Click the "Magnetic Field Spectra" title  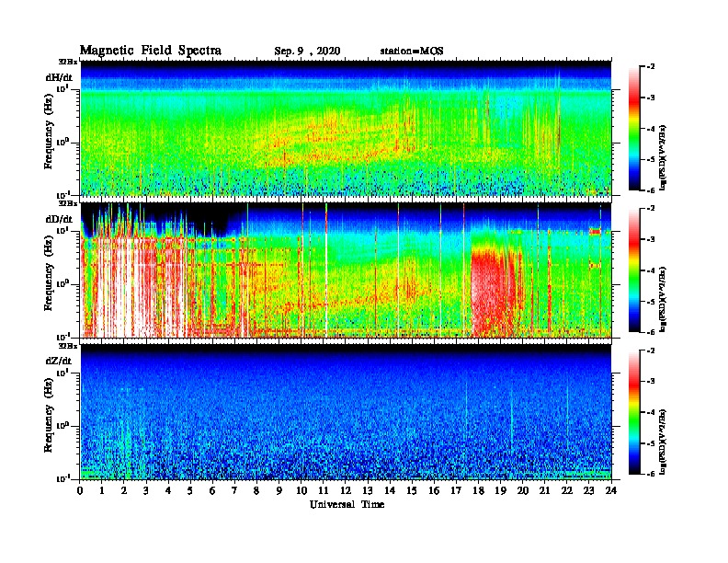tap(151, 51)
